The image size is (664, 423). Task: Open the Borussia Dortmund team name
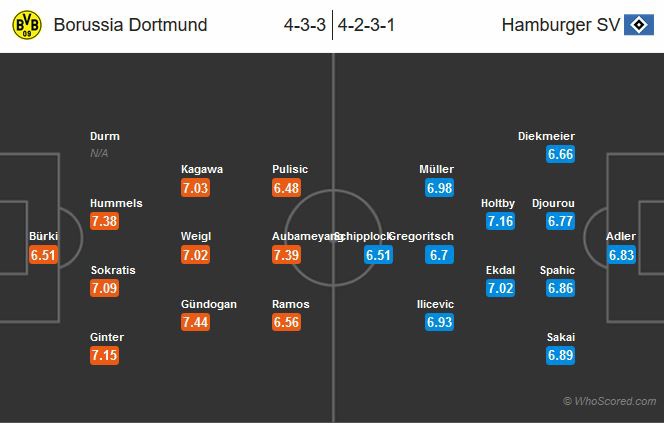point(131,25)
